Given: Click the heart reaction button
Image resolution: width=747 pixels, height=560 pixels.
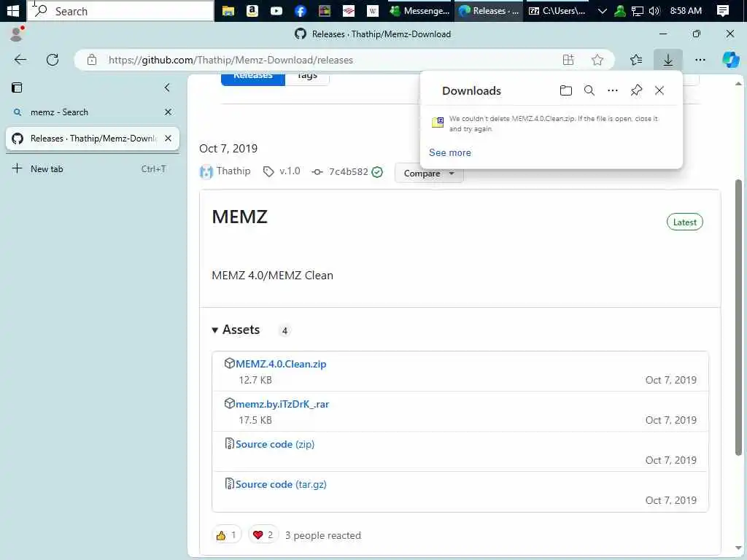Looking at the screenshot, I should click(263, 534).
